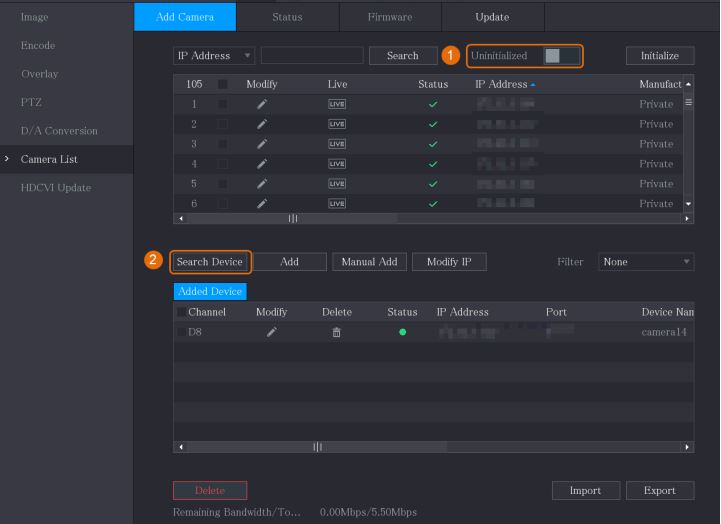Click device list scroll-down arrow
This screenshot has height=524, width=721.
click(688, 204)
